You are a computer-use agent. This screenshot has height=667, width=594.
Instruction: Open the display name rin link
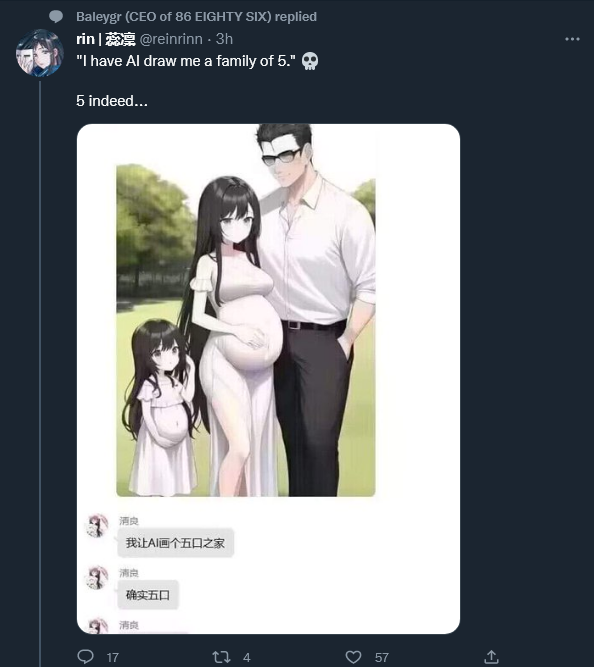tap(106, 39)
